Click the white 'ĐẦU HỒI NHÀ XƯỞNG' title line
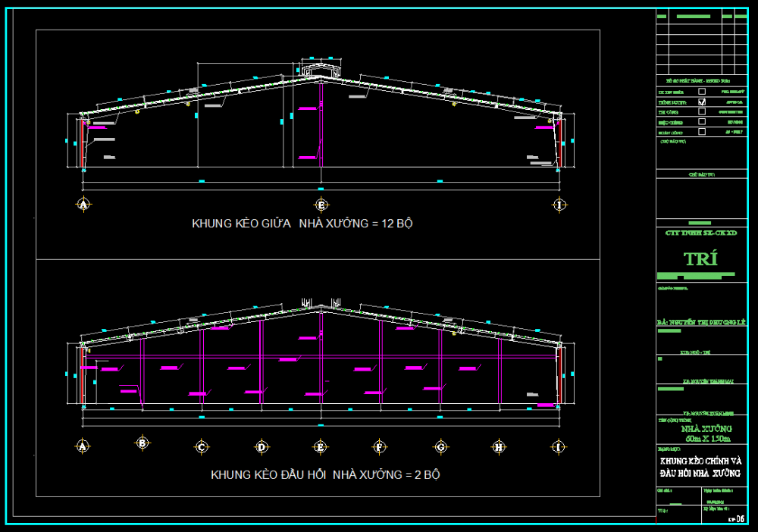The width and height of the screenshot is (758, 532). point(700,473)
